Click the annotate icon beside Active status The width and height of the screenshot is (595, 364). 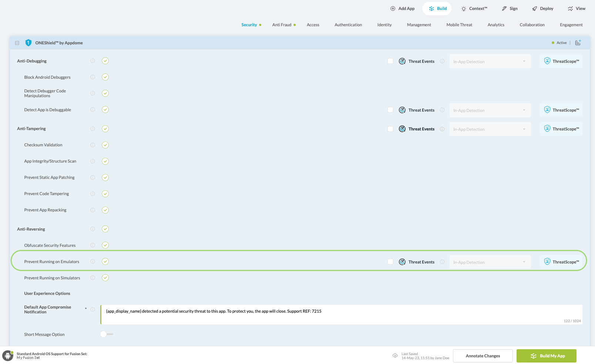(578, 43)
